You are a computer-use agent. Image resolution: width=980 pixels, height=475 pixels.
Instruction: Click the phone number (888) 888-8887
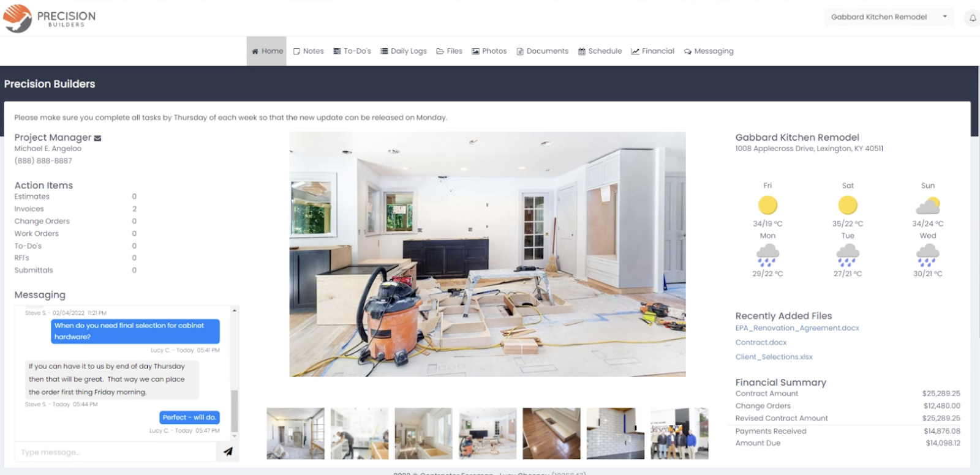coord(43,161)
